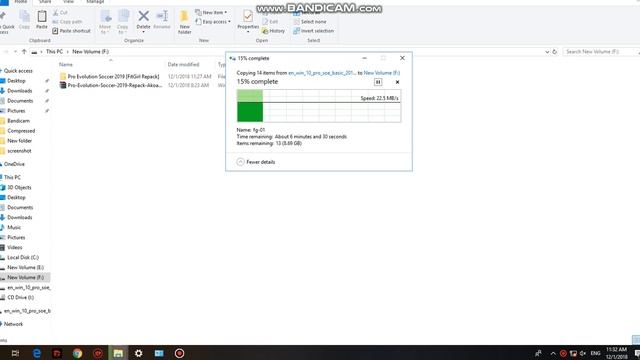Open Bandicam folder in Quick access

pyautogui.click(x=18, y=121)
